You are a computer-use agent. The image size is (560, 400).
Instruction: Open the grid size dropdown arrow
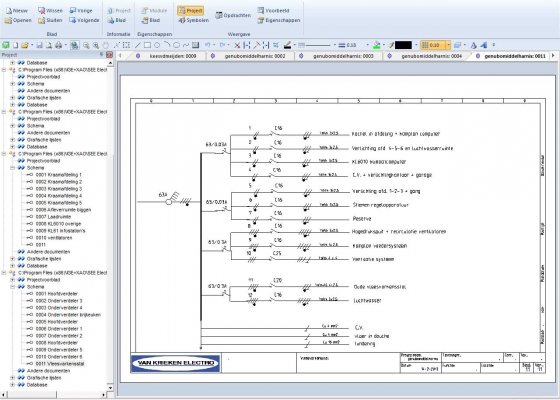click(448, 45)
